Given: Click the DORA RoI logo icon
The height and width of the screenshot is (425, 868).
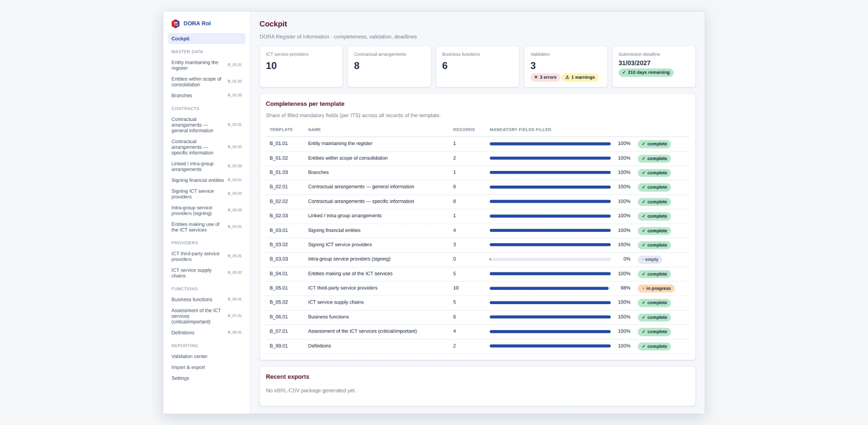Looking at the screenshot, I should (175, 24).
